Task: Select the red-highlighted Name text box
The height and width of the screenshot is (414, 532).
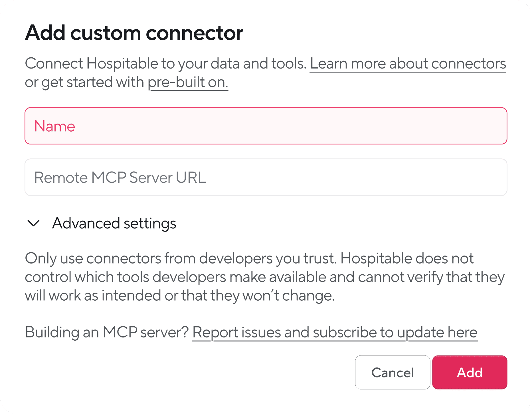Action: 266,126
